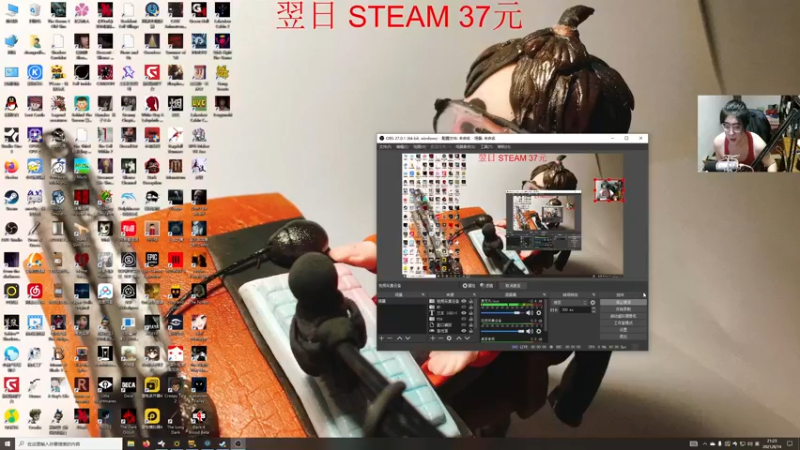Click first mixer channel volume slider
Screen dimensions: 800x450
point(503,313)
